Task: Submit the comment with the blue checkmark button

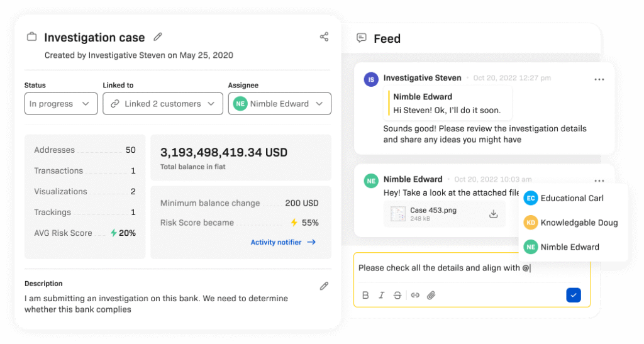Action: coord(573,295)
